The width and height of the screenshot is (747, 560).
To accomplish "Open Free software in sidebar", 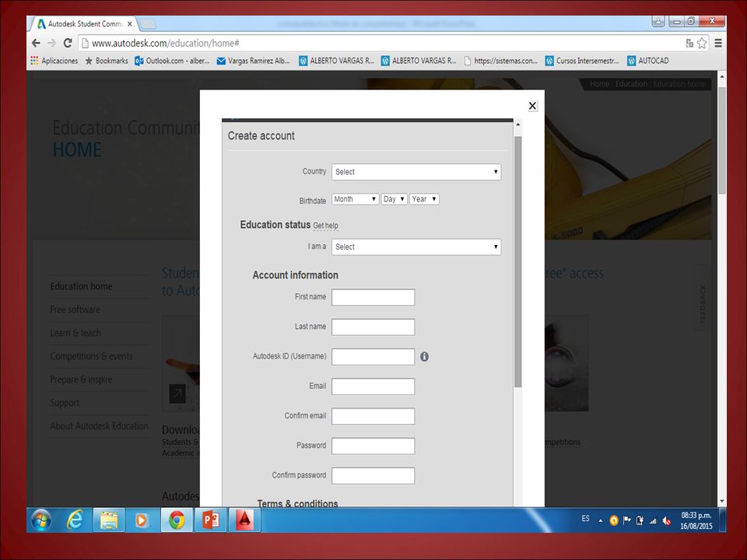I will click(75, 310).
